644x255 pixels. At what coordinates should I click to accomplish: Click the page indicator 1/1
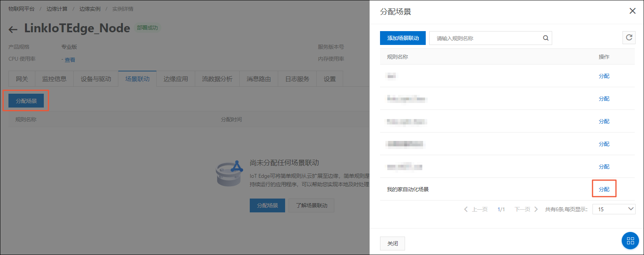coord(501,209)
